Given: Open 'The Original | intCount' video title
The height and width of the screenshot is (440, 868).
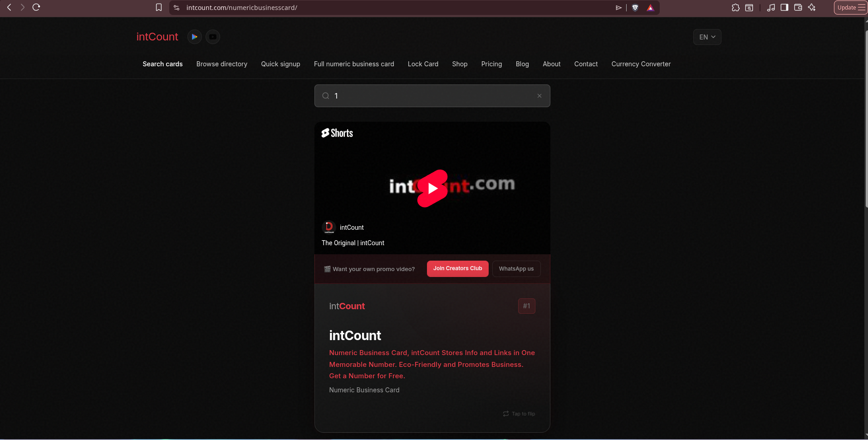Looking at the screenshot, I should point(353,243).
